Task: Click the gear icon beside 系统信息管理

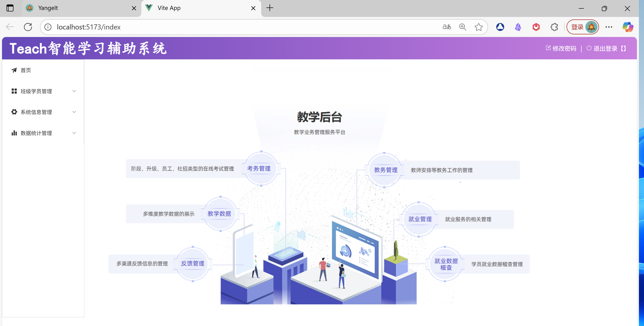Action: 14,112
